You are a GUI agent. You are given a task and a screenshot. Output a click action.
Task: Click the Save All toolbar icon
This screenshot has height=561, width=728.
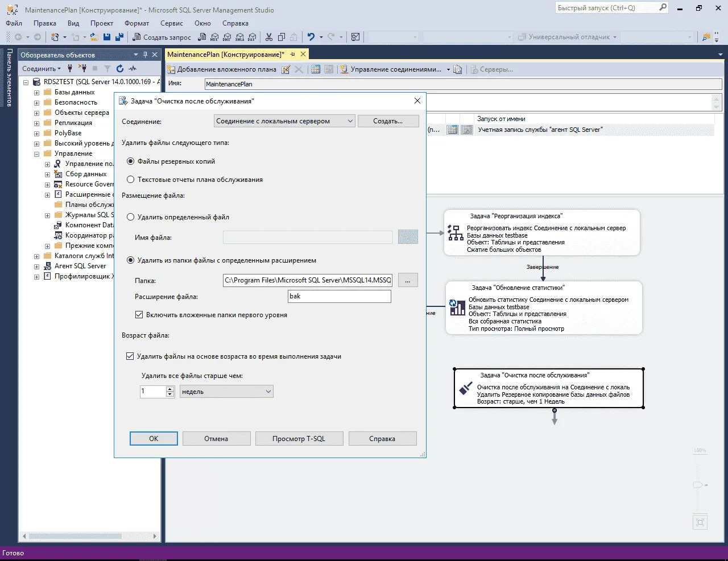(119, 37)
